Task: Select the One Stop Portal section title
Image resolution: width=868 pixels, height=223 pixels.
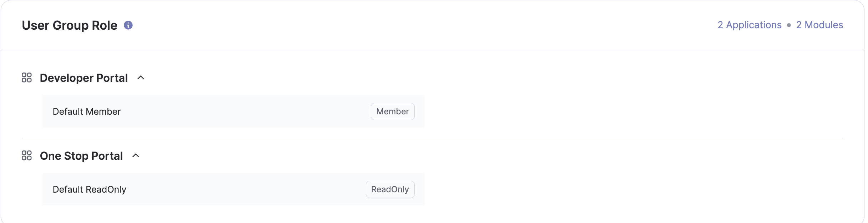Action: pos(81,156)
